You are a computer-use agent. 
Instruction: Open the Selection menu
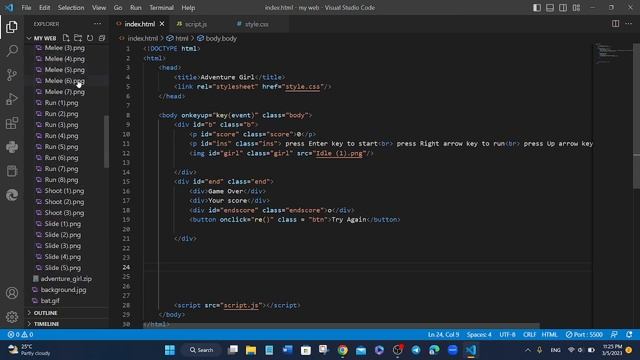click(x=71, y=7)
